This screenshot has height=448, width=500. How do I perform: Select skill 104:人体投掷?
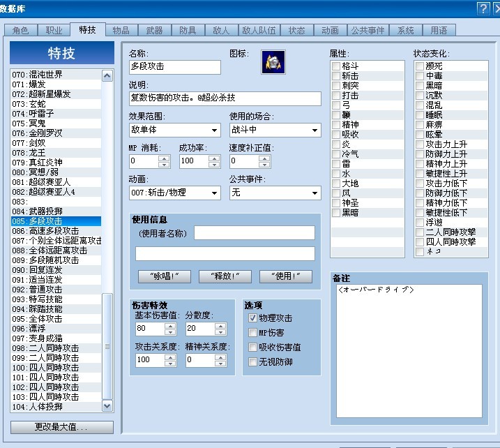point(56,407)
